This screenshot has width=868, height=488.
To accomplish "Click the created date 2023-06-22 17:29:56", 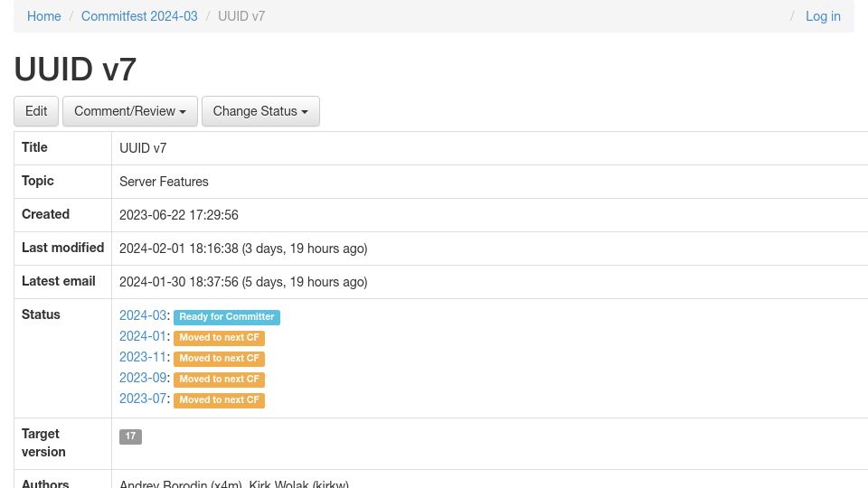I will coord(179,215).
